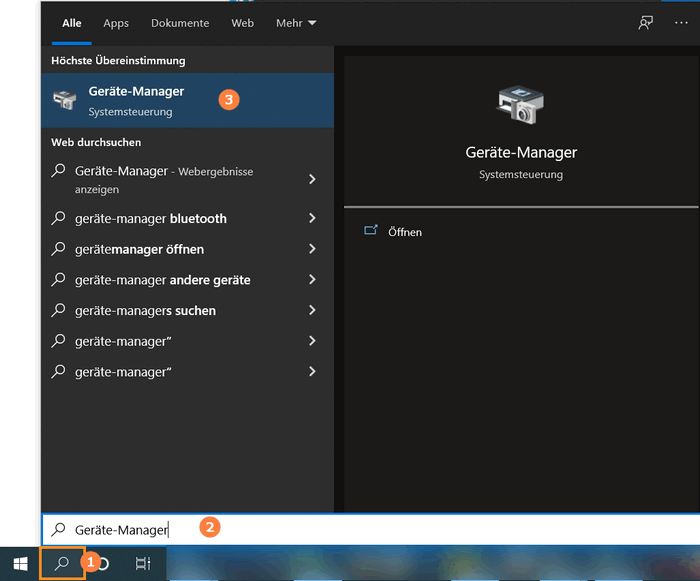Expand the Mehr dropdown
This screenshot has height=581, width=700.
(296, 23)
